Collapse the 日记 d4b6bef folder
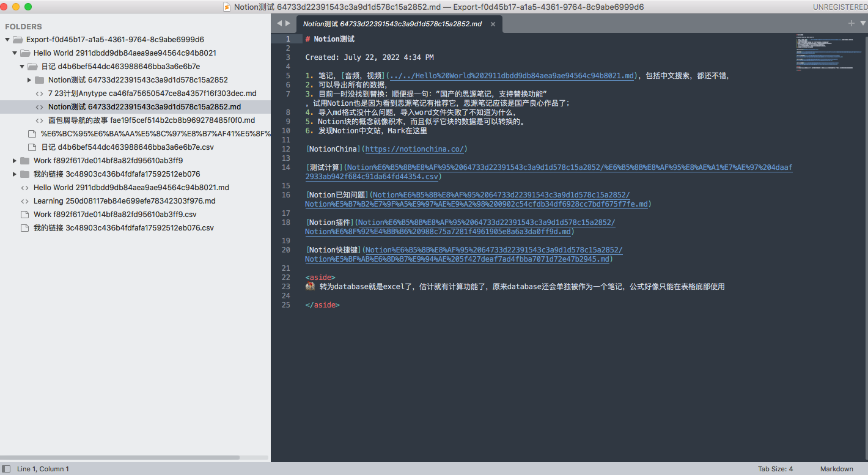This screenshot has height=475, width=868. point(23,67)
